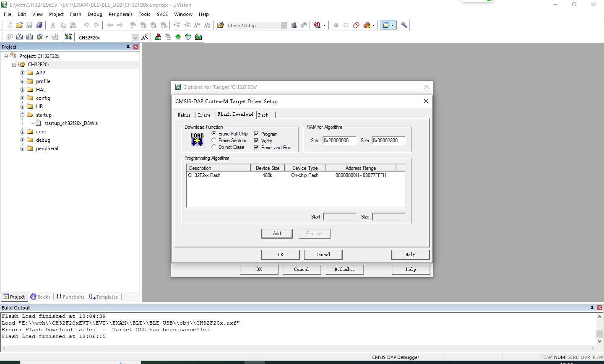604x364 pixels.
Task: Open the Flash menu
Action: click(75, 14)
